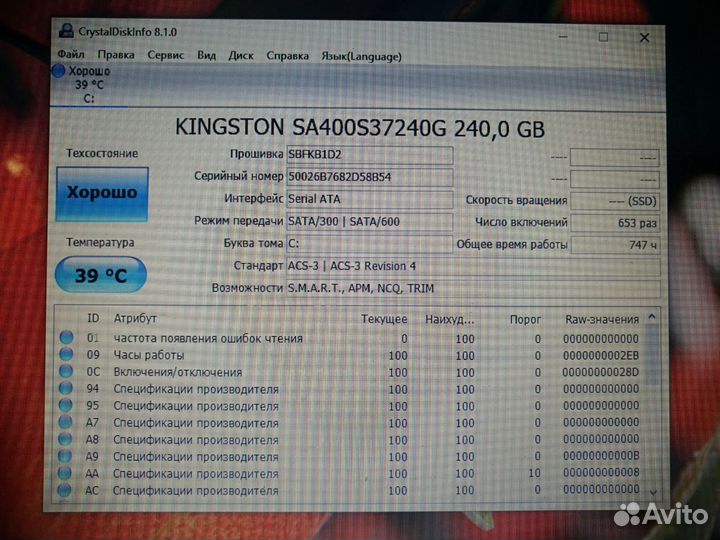Select the Часы работы attribute row

click(349, 355)
